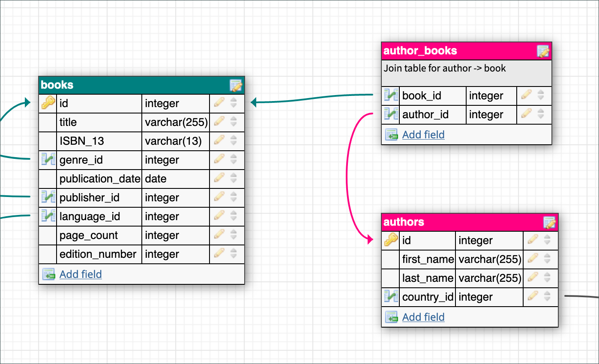Edit the genre_id field pencil

(219, 159)
